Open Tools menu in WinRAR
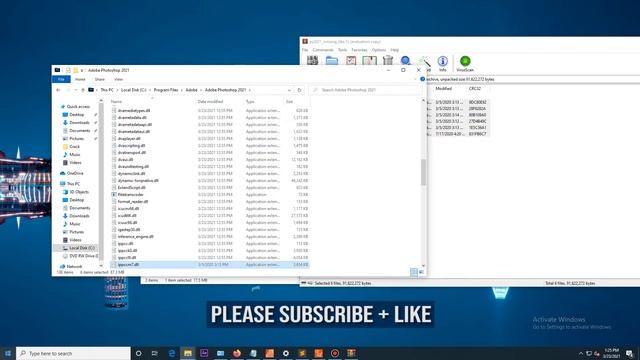 (342, 50)
